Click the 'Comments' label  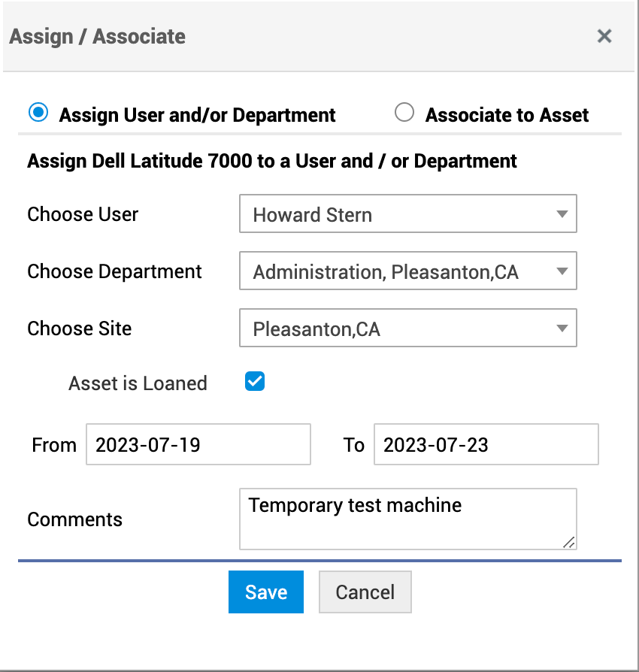(74, 519)
